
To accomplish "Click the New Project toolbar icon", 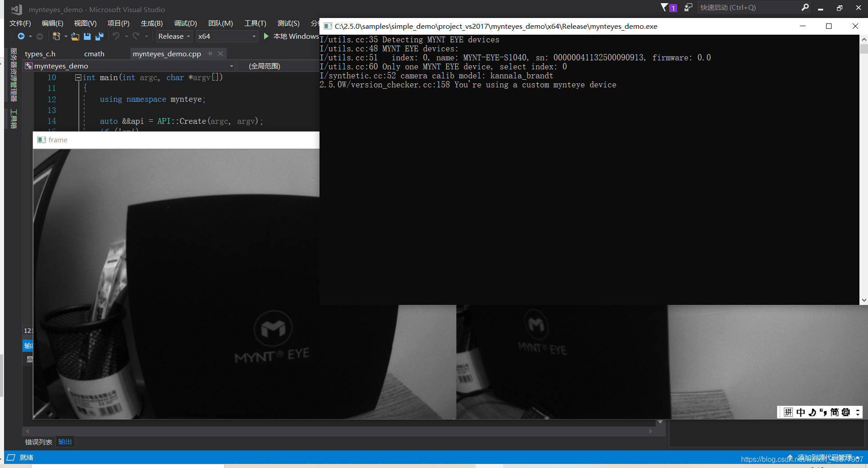I will [56, 36].
